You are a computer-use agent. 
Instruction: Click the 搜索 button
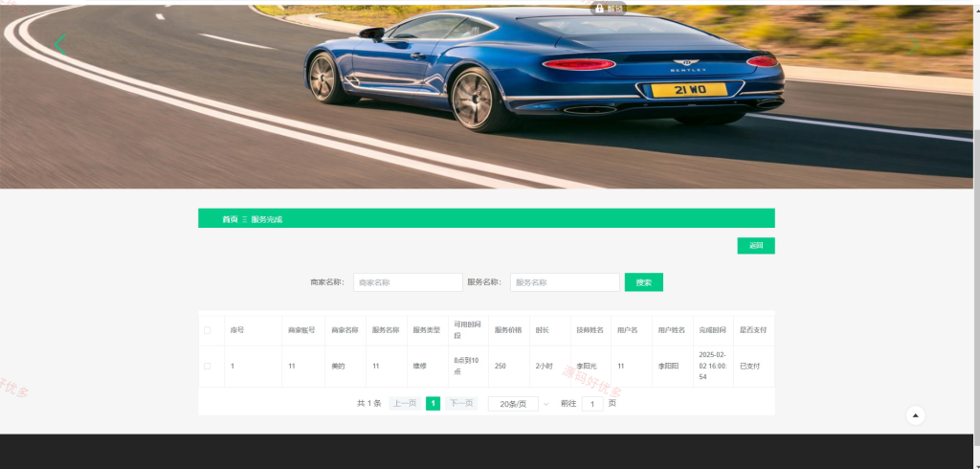coord(644,282)
